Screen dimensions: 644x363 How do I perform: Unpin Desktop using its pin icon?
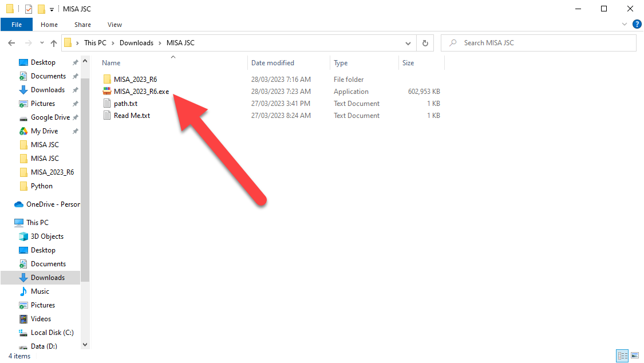tap(75, 62)
